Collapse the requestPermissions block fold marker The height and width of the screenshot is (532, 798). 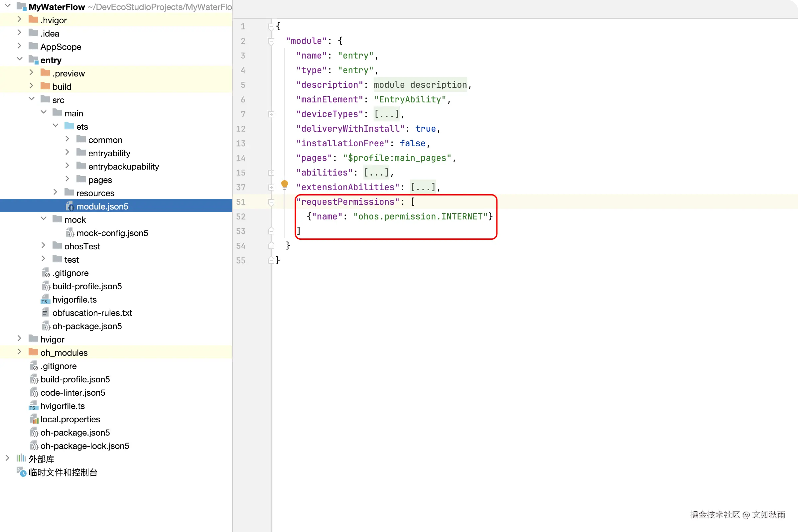click(x=271, y=202)
